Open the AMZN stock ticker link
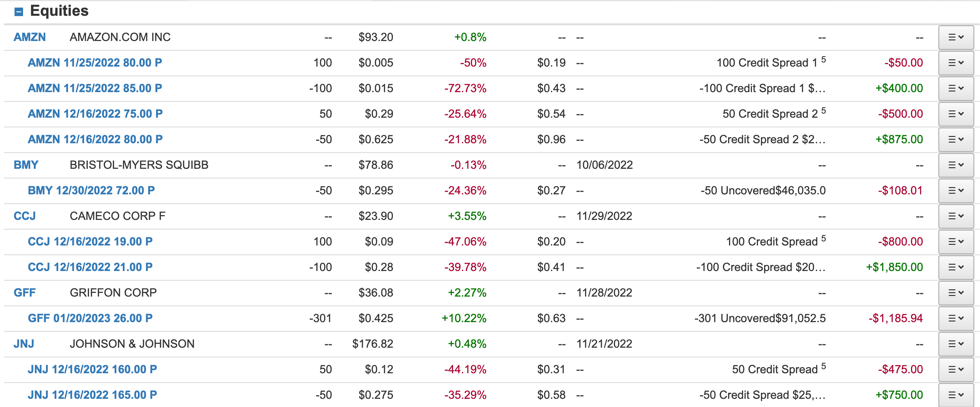 pyautogui.click(x=30, y=37)
